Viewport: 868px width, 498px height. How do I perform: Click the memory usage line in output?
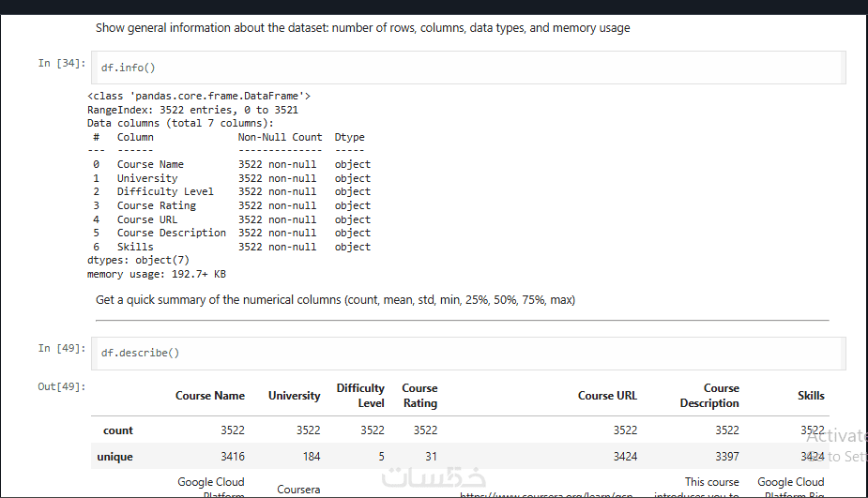[156, 275]
